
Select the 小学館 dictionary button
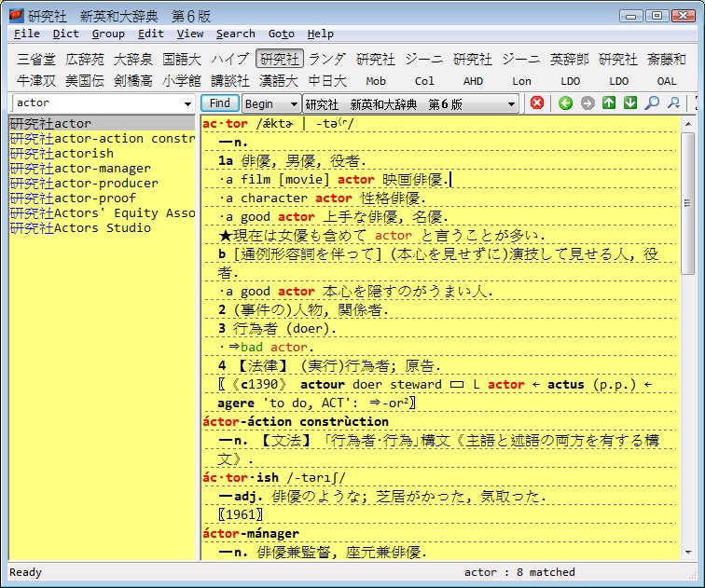182,81
